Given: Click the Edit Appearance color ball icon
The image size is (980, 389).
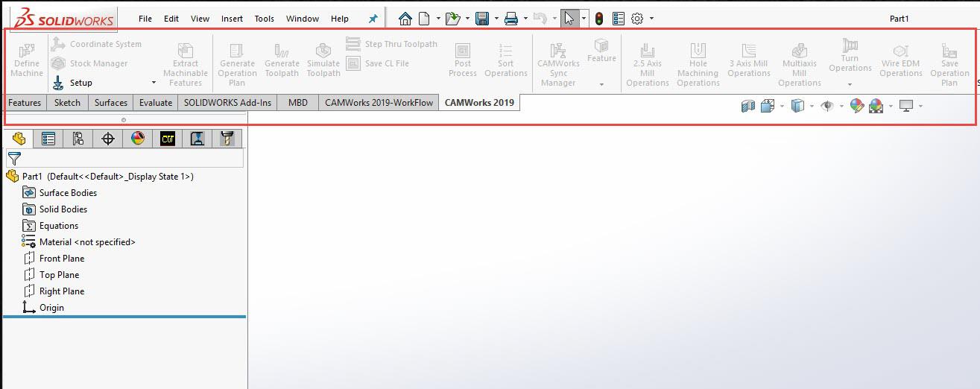Looking at the screenshot, I should [x=857, y=107].
